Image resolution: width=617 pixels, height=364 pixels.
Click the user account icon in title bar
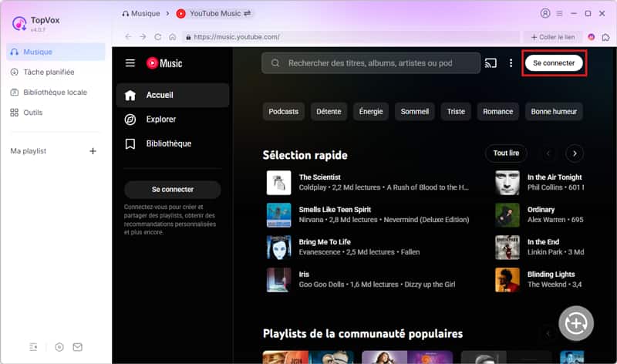tap(545, 13)
